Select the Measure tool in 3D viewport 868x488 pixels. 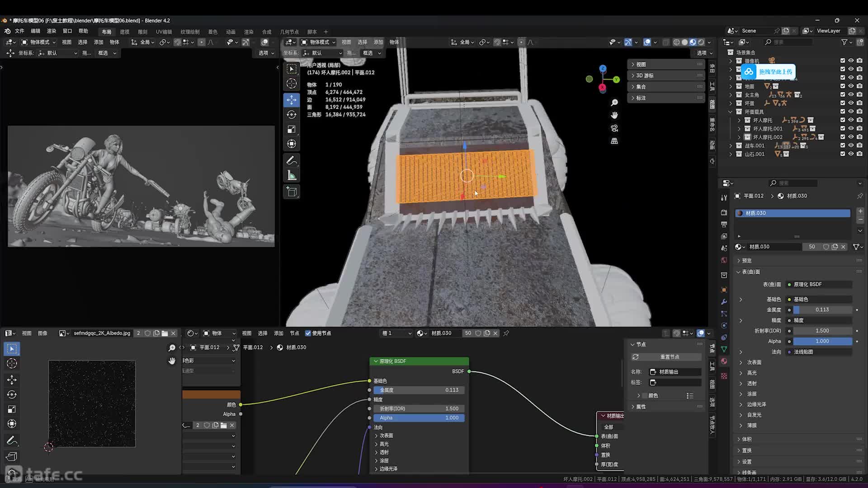(292, 176)
